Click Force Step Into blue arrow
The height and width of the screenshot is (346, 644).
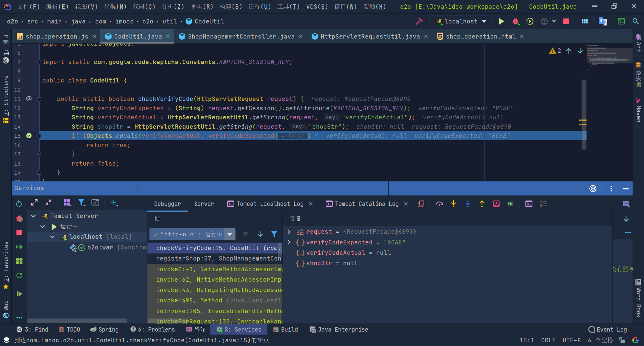[x=468, y=204]
